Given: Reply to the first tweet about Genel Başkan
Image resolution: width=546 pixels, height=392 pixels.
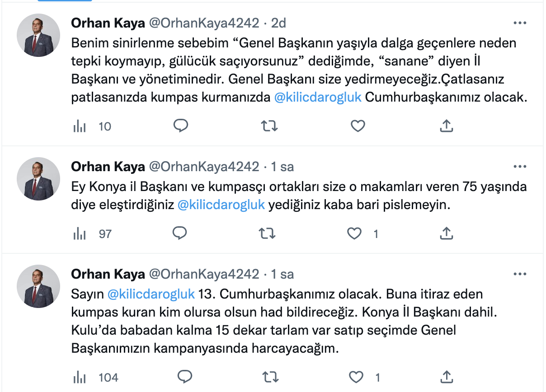Looking at the screenshot, I should (181, 126).
